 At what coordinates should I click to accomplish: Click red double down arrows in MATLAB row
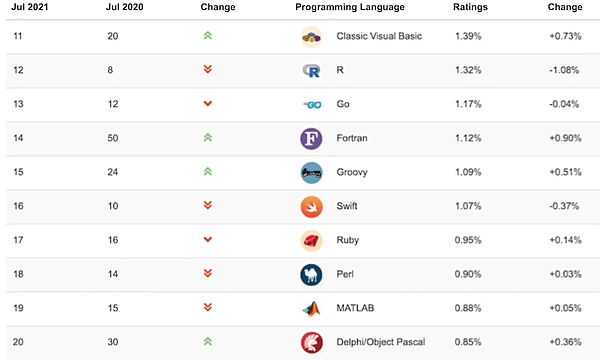pos(208,307)
